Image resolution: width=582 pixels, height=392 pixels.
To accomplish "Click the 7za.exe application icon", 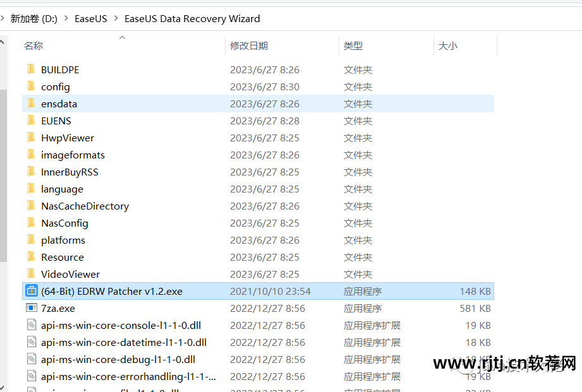I will 32,308.
